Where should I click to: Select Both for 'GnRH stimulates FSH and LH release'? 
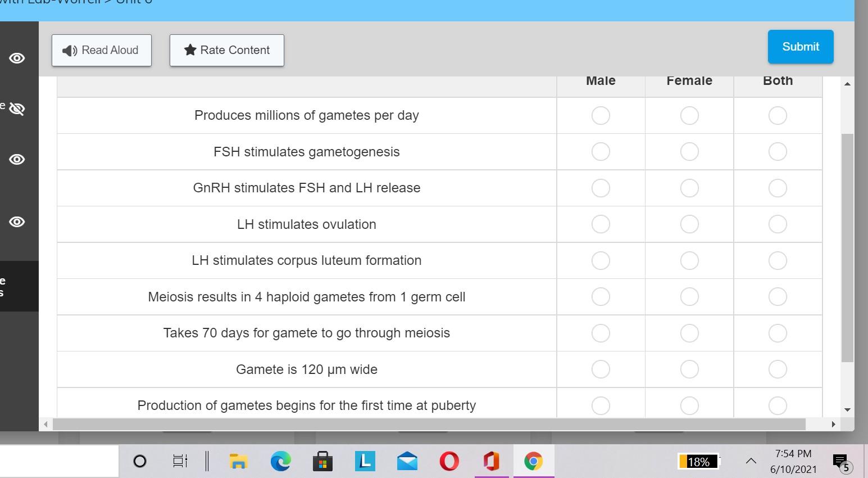(x=778, y=188)
